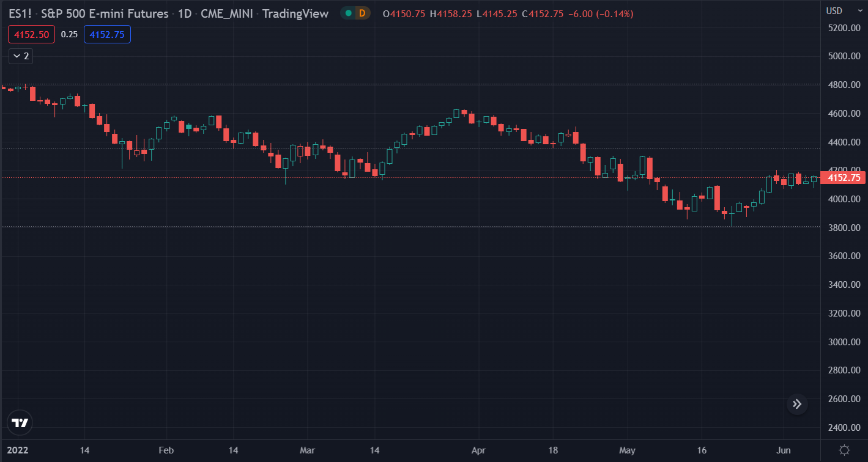868x462 pixels.
Task: Select the red dotted current price line
Action: 410,178
